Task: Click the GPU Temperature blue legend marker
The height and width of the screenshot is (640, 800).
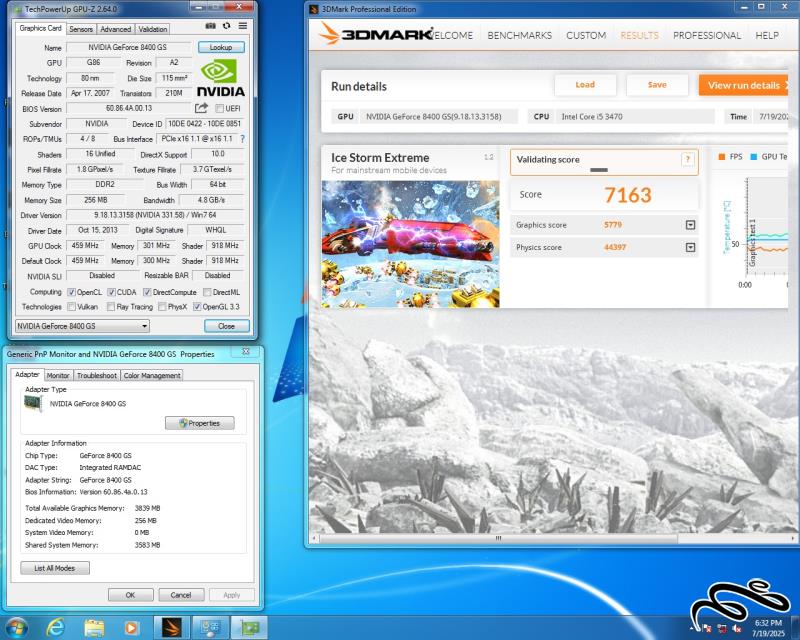Action: pos(754,157)
